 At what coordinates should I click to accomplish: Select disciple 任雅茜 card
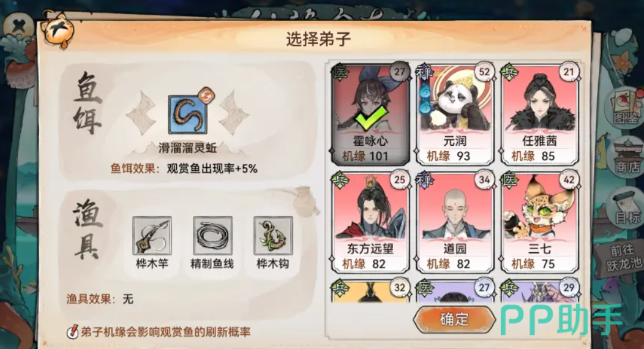click(539, 113)
